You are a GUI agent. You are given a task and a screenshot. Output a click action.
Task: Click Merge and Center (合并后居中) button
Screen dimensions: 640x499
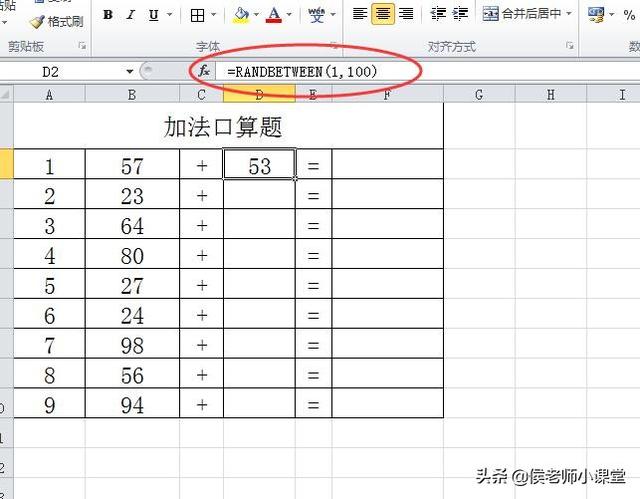click(x=522, y=14)
